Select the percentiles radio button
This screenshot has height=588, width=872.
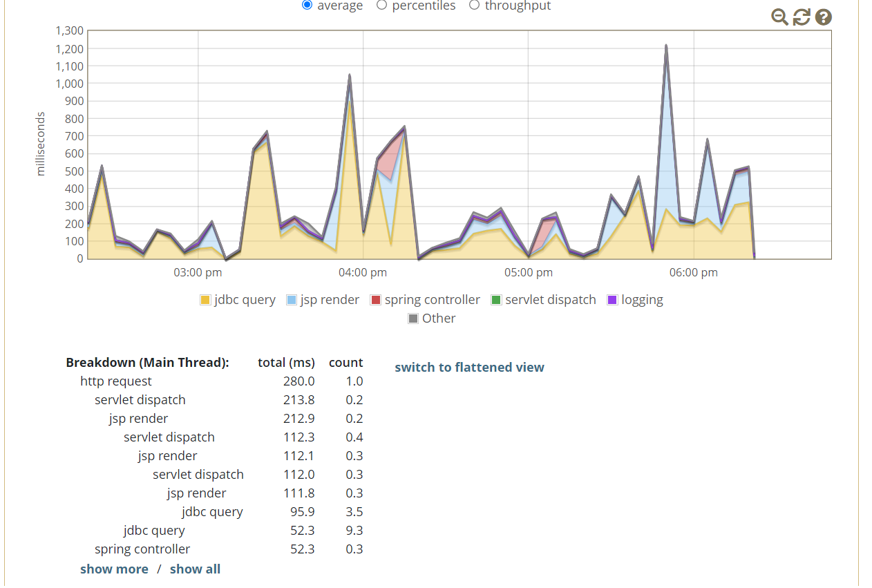382,6
